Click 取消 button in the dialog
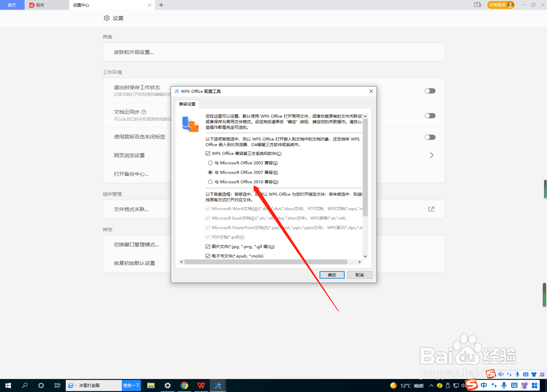Viewport: 547px width, 392px height. 359,275
